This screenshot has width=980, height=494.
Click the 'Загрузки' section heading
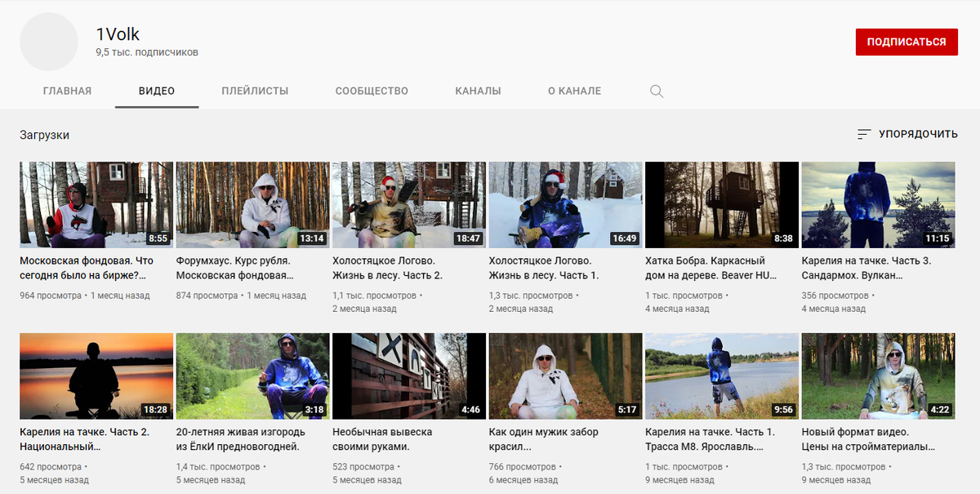[44, 135]
